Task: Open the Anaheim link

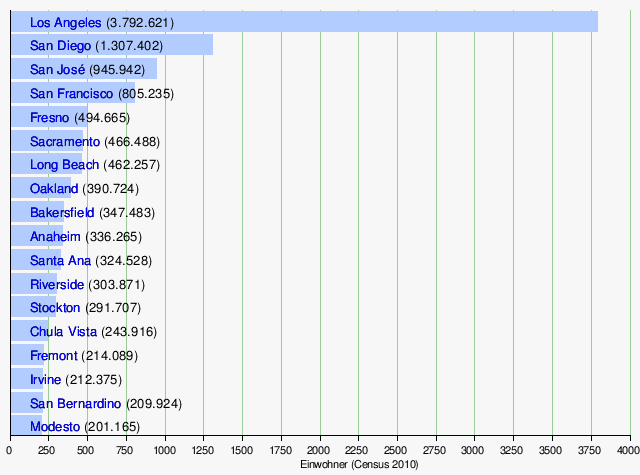Action: pyautogui.click(x=55, y=237)
